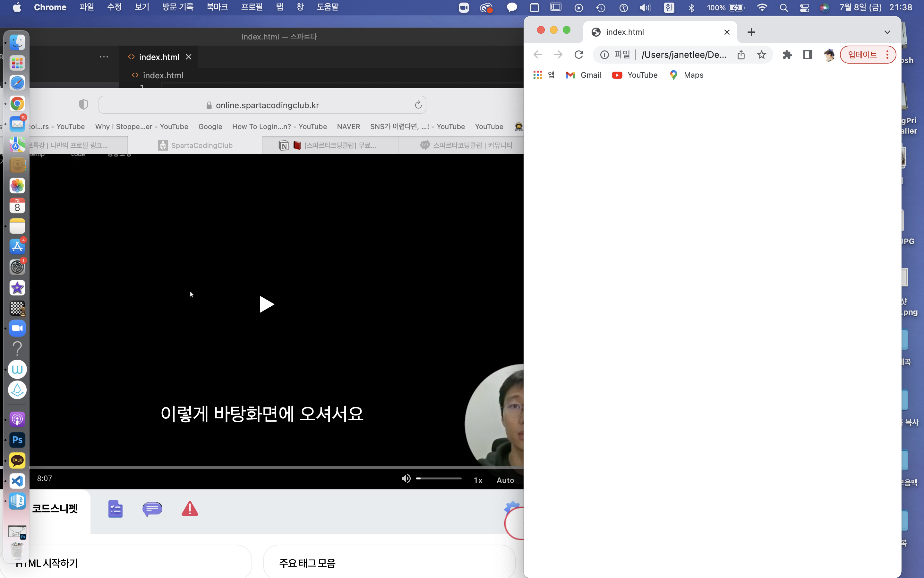Open Visual Studio Code from the Dock
This screenshot has height=578, width=924.
[x=17, y=481]
